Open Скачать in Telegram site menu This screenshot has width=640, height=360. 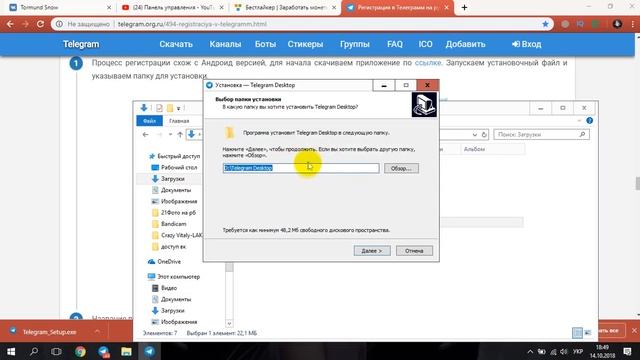[x=176, y=44]
